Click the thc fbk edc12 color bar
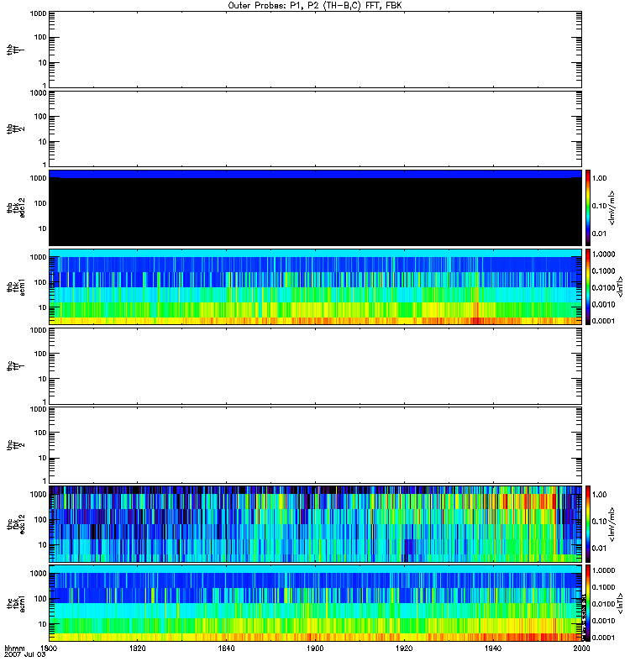The width and height of the screenshot is (630, 672). [x=588, y=524]
